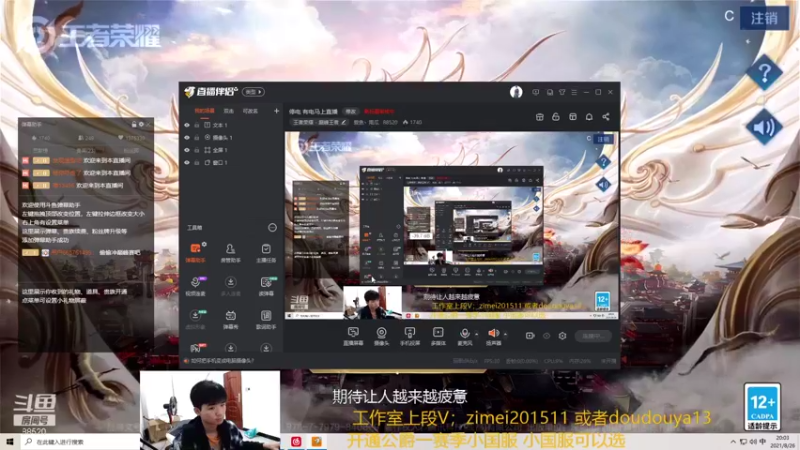800x450 pixels.
Task: Toggle the preview eye icon near settings gear
Action: tap(546, 336)
